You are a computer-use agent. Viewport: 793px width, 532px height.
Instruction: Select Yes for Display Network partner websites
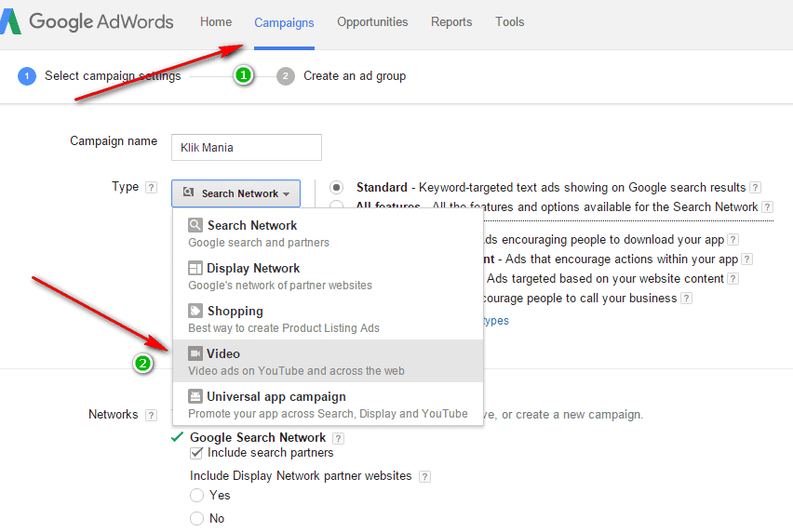click(196, 495)
